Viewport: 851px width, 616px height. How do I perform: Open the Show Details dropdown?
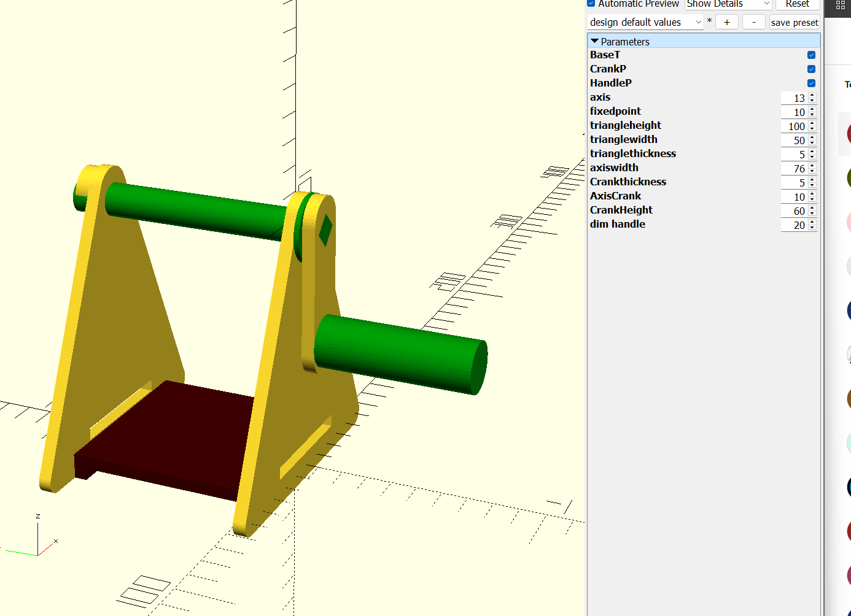[x=728, y=4]
